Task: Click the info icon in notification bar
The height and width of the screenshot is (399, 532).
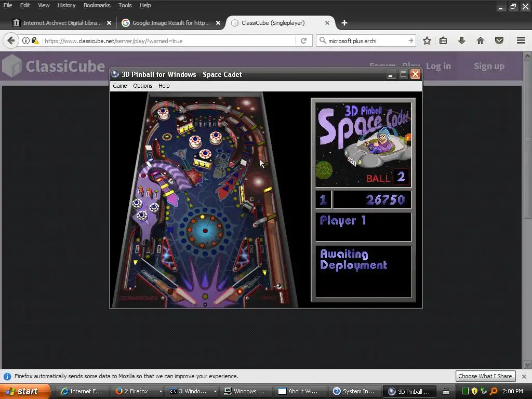Action: pos(7,376)
